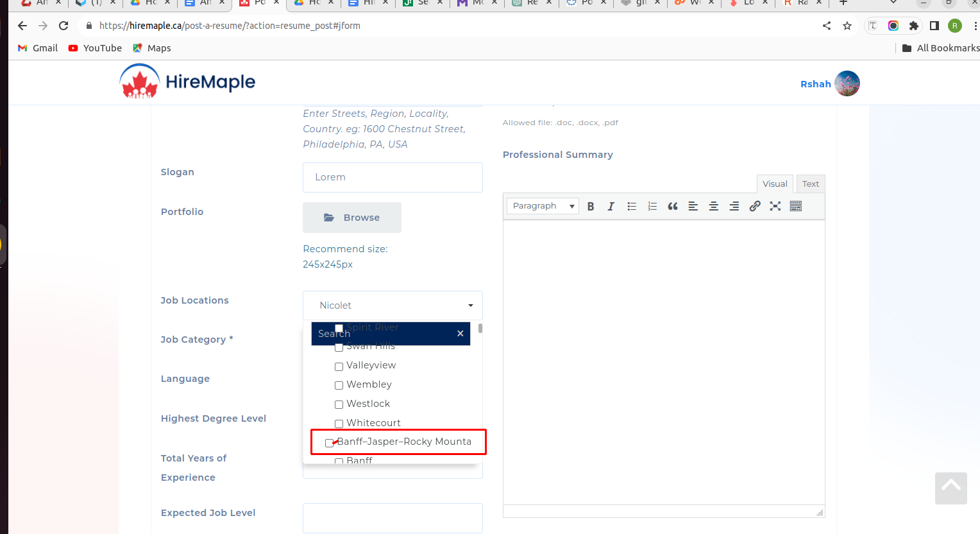
Task: Open the text recognition extension icon
Action: point(873,26)
